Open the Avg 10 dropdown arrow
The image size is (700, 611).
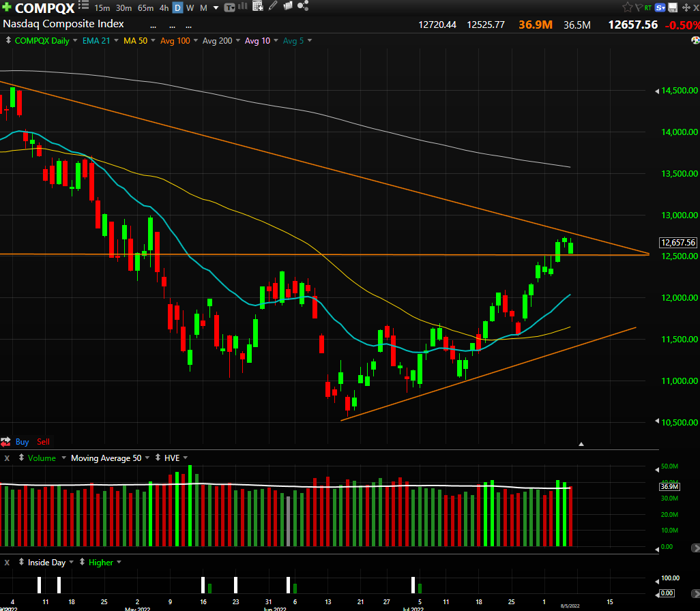coord(276,40)
